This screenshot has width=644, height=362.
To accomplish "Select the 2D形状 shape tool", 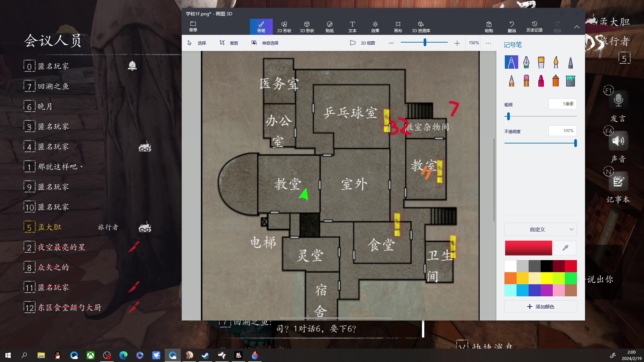I will [x=283, y=26].
